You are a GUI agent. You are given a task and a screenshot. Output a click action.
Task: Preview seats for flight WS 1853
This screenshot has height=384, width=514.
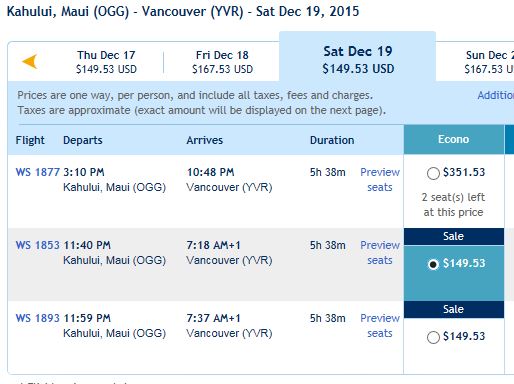tap(380, 253)
